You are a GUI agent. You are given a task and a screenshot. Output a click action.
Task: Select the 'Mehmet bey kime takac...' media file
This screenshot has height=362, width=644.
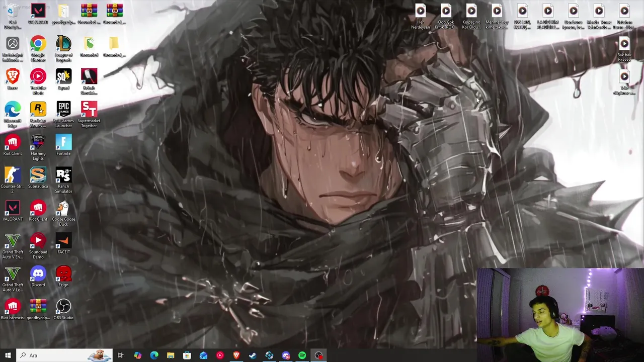[x=497, y=17]
